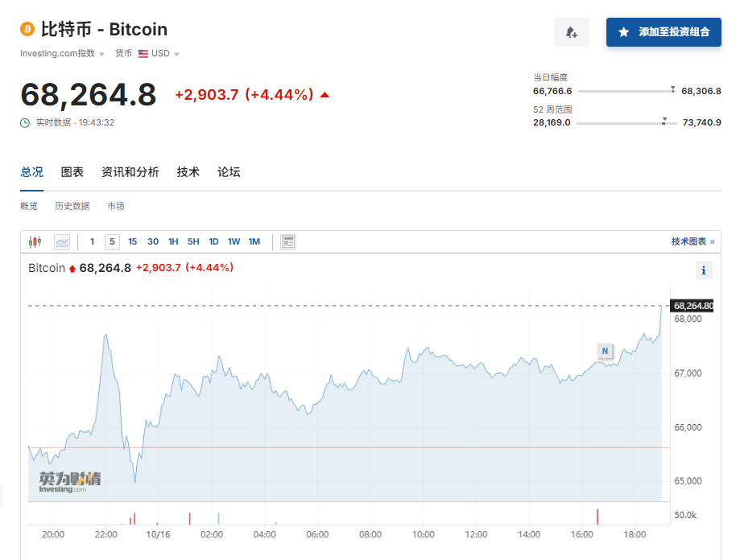736x560 pixels.
Task: Select the 1H timeframe
Action: (x=172, y=241)
